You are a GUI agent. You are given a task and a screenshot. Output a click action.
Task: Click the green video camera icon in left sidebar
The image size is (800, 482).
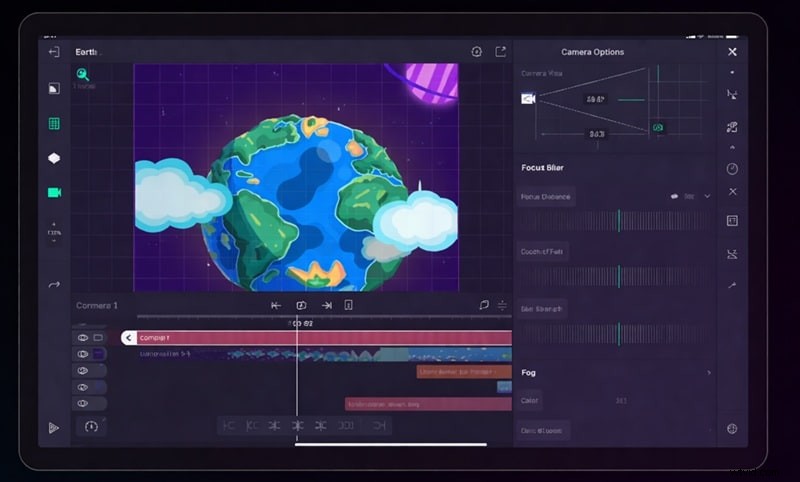[x=54, y=192]
